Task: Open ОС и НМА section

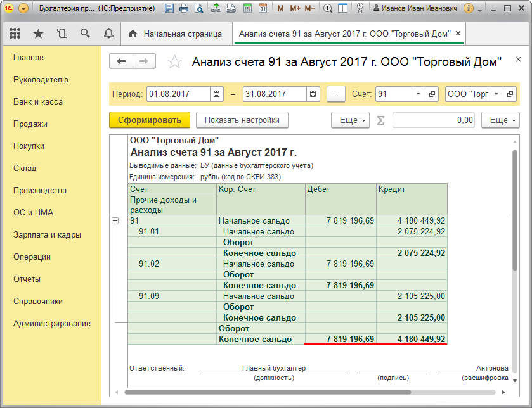Action: [x=33, y=212]
